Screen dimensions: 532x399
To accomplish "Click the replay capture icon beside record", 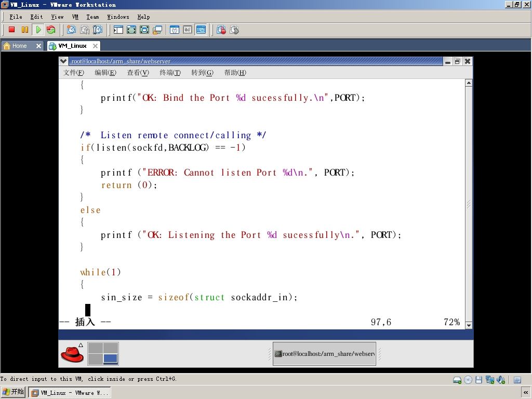I will click(x=234, y=30).
